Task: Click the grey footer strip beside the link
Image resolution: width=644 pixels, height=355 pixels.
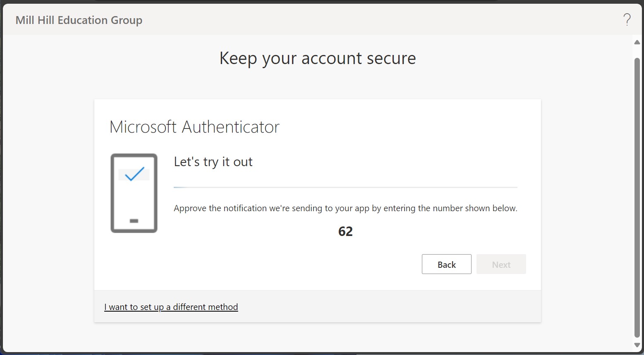Action: click(x=389, y=306)
